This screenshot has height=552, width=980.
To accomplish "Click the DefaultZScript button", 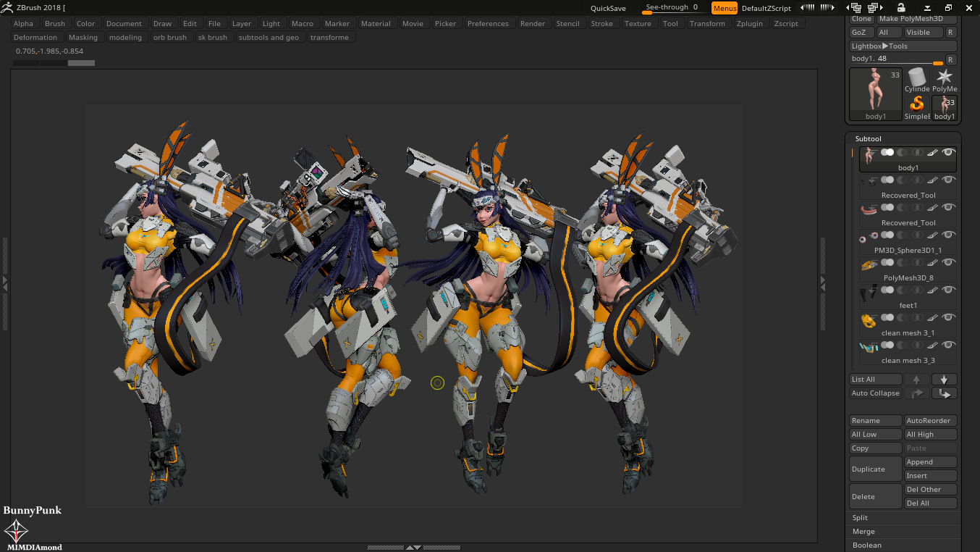I will pyautogui.click(x=766, y=8).
